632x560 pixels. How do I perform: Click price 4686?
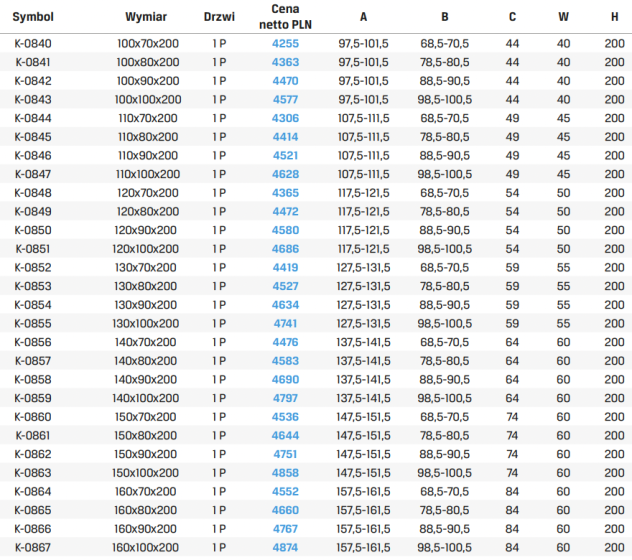coord(285,249)
